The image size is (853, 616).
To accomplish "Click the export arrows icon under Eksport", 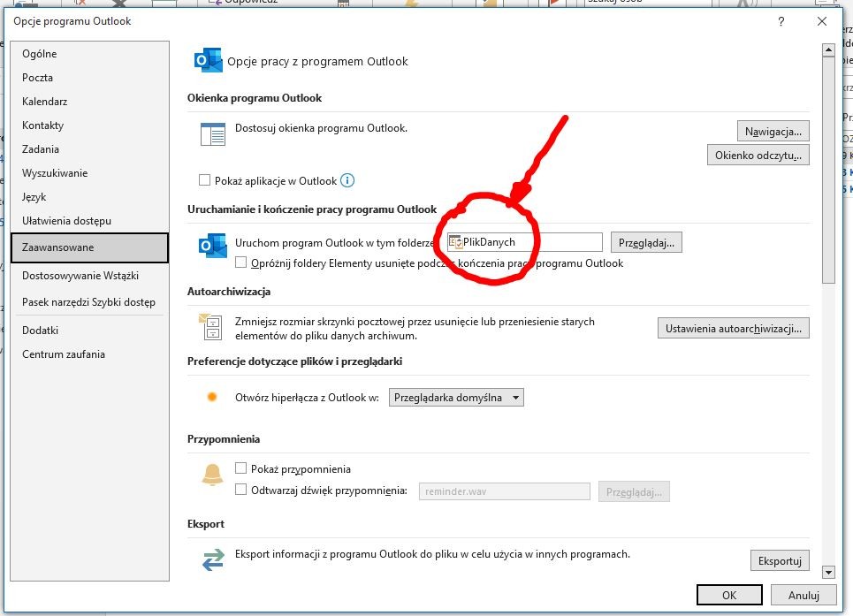I will coord(213,559).
